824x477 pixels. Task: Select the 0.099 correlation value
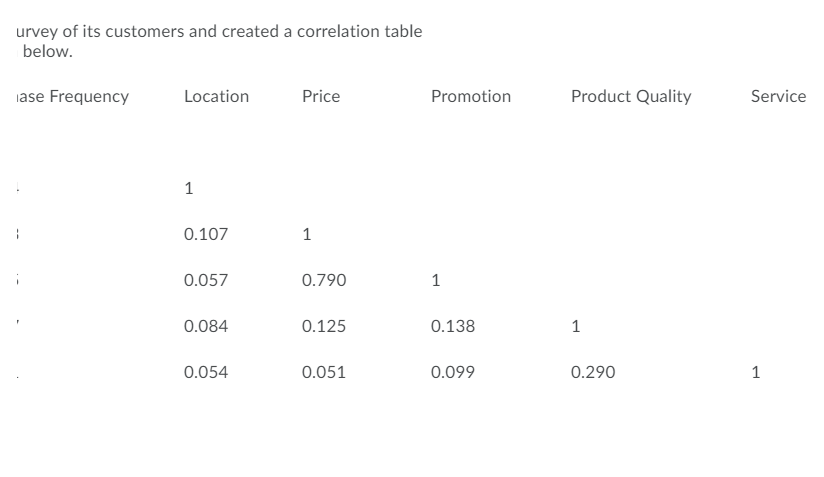click(x=453, y=372)
